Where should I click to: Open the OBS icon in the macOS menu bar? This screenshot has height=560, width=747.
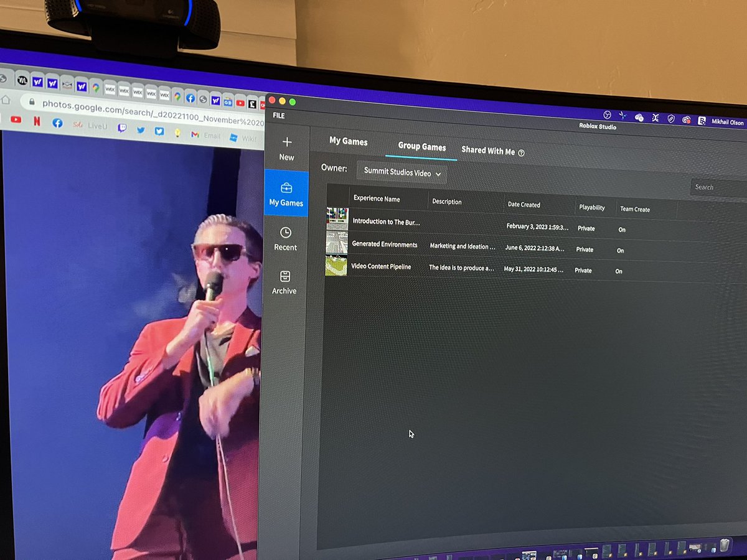click(607, 115)
